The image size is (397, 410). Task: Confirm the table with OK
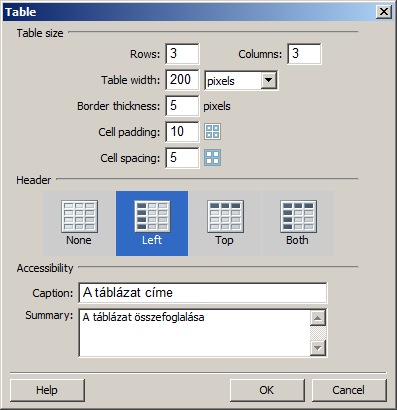[x=267, y=390]
